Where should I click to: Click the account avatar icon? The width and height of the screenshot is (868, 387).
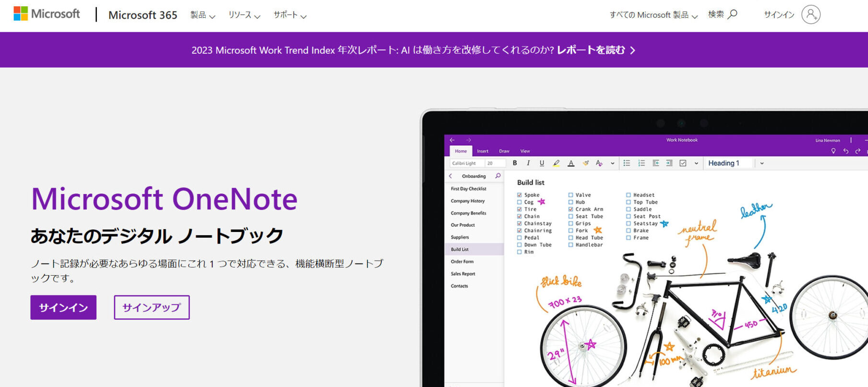point(811,14)
